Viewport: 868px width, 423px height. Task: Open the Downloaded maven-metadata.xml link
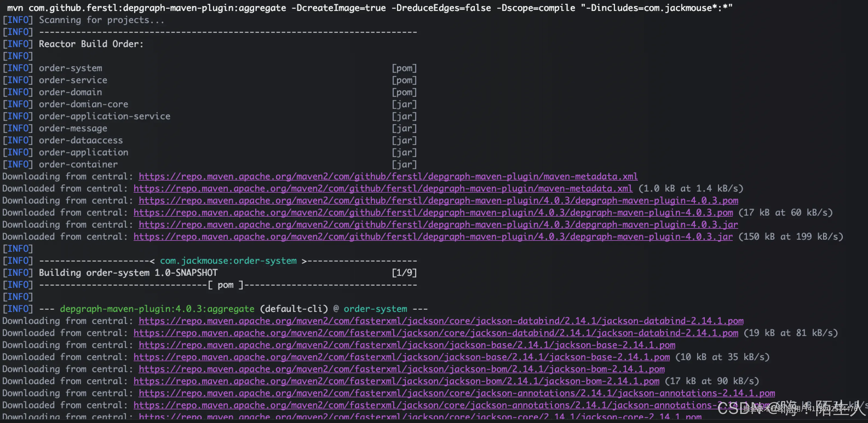click(383, 189)
